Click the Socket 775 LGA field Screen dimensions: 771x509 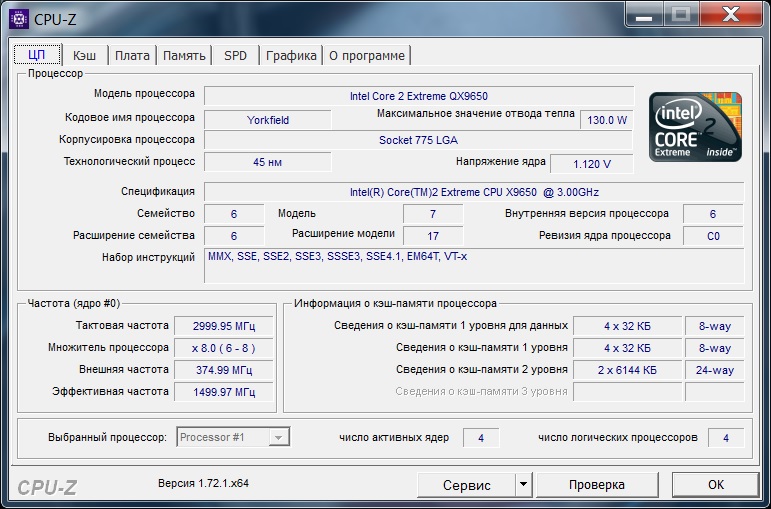[x=418, y=140]
